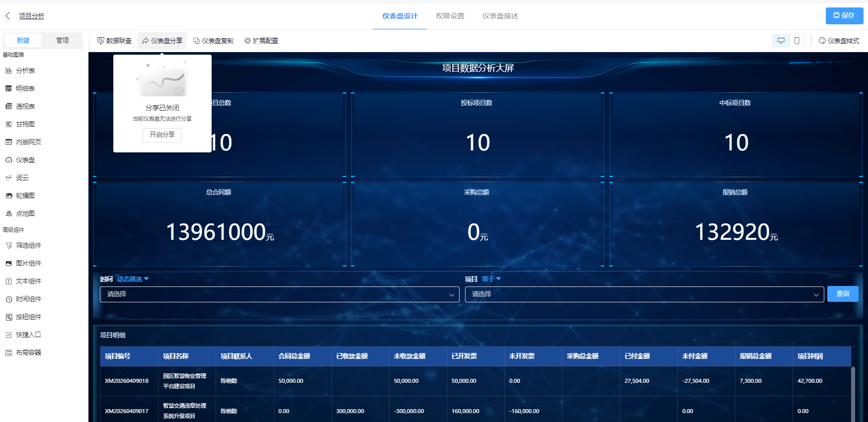Switch to mobile preview mode
This screenshot has height=422, width=868.
click(797, 41)
